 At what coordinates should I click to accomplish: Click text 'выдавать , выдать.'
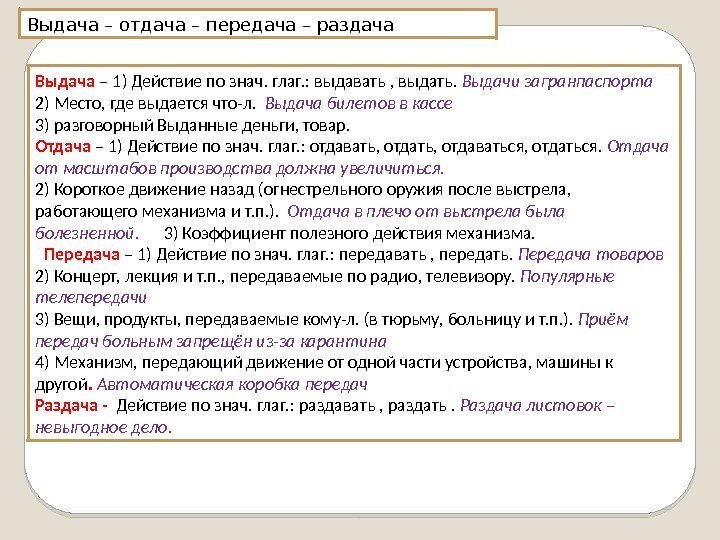(385, 82)
